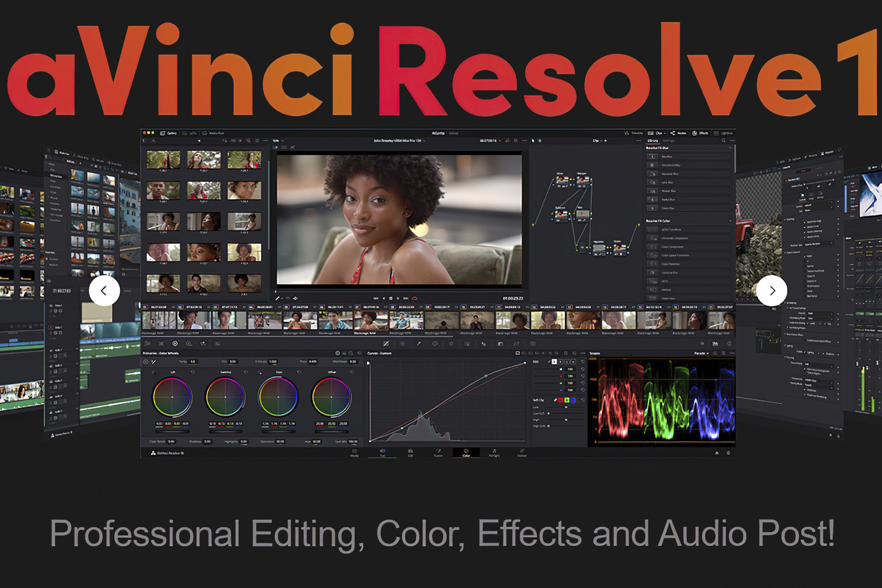The image size is (882, 588).
Task: Enable the auto balance button in Primaries
Action: point(146,362)
